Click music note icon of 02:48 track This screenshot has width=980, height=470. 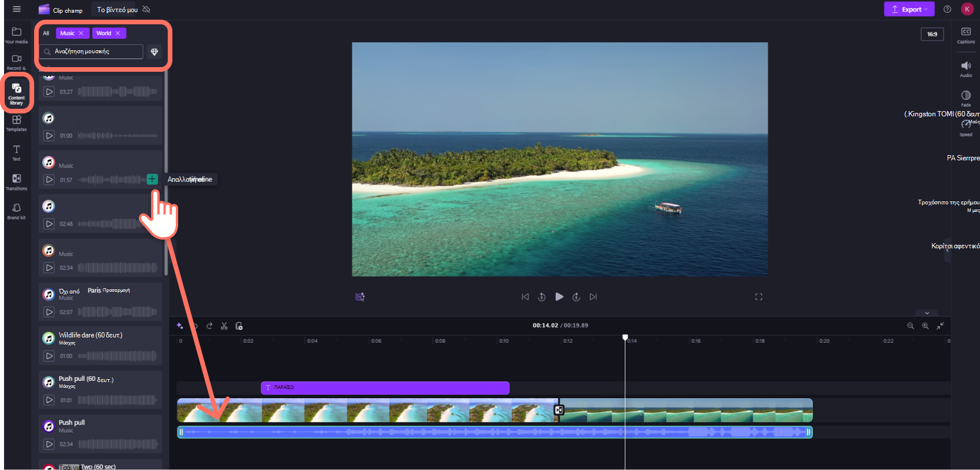pos(49,206)
